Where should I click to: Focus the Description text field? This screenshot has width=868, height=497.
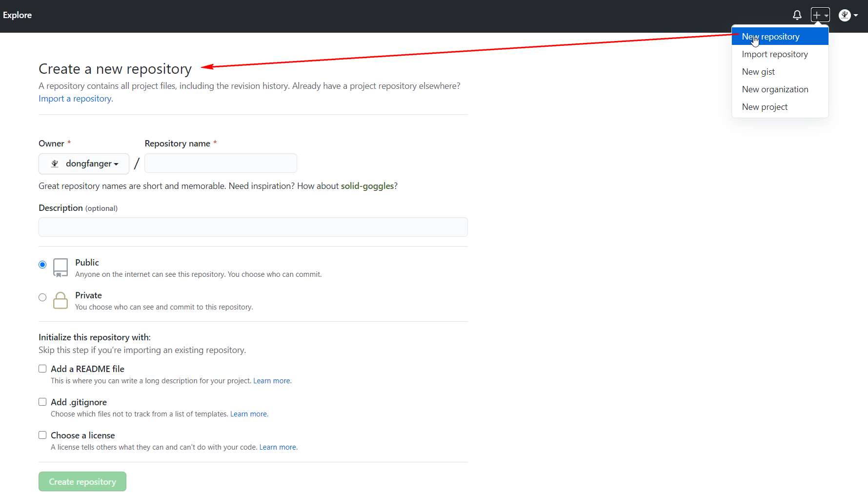click(253, 227)
